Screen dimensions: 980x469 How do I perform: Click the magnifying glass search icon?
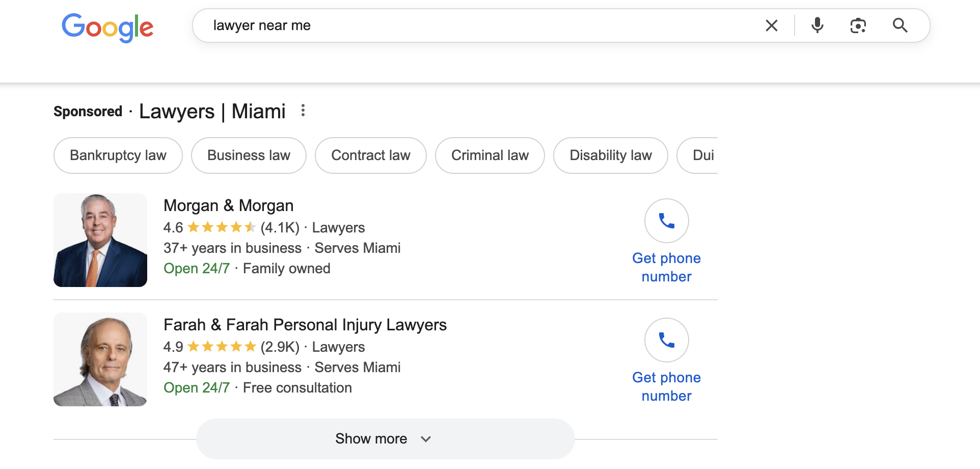pos(900,25)
